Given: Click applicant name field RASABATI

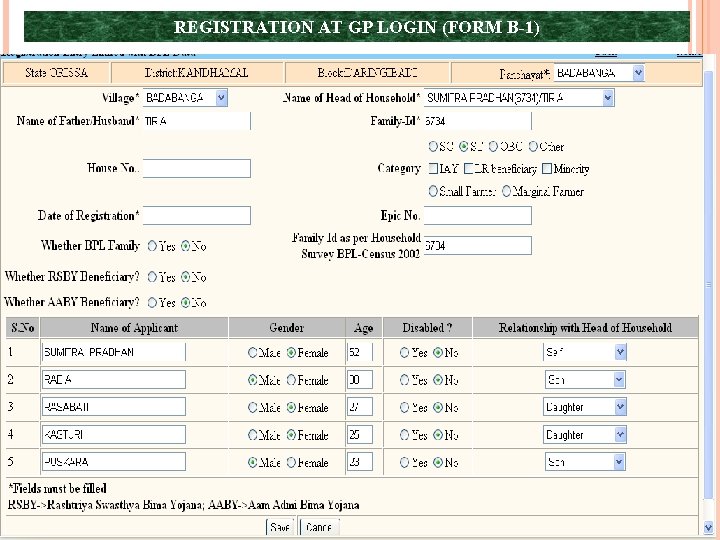Looking at the screenshot, I should 114,407.
